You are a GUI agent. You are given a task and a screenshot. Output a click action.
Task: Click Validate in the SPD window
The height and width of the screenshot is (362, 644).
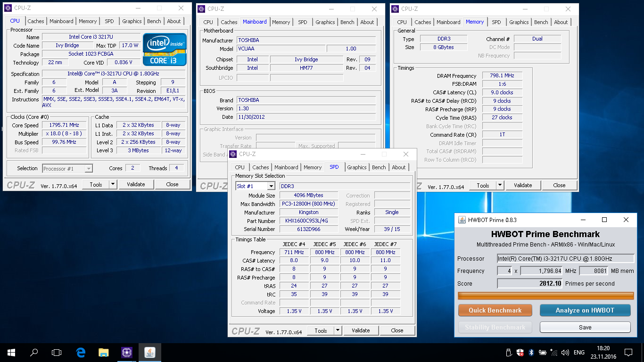click(361, 330)
